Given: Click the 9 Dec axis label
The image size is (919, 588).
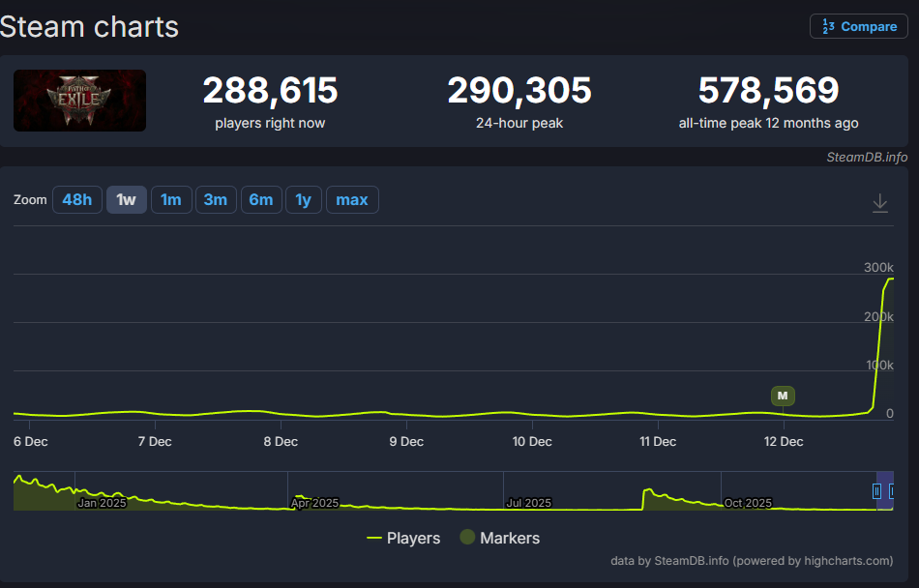Looking at the screenshot, I should coord(406,442).
